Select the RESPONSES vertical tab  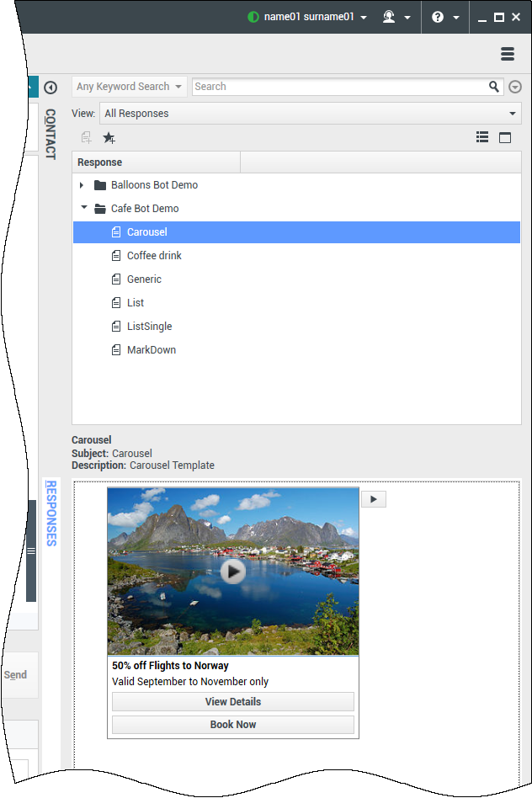(x=51, y=513)
